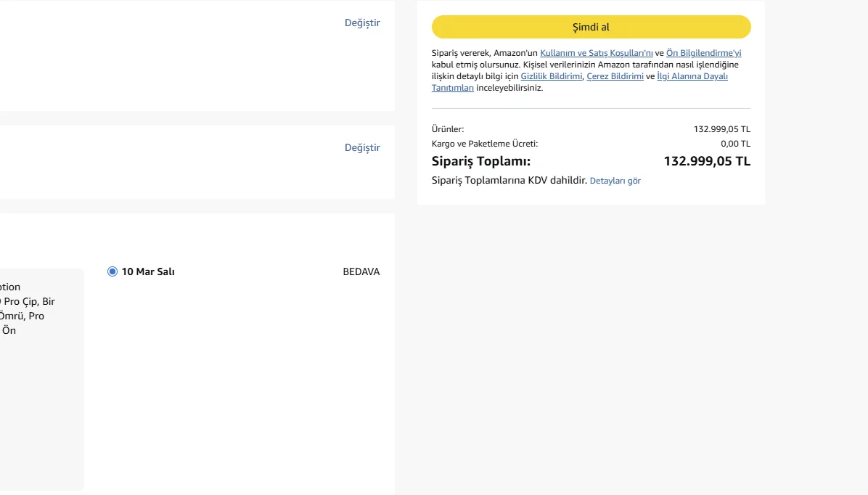This screenshot has width=868, height=495.
Task: Open "İlgi Alanına Dayalı Tanıtımları" link
Action: pyautogui.click(x=692, y=76)
